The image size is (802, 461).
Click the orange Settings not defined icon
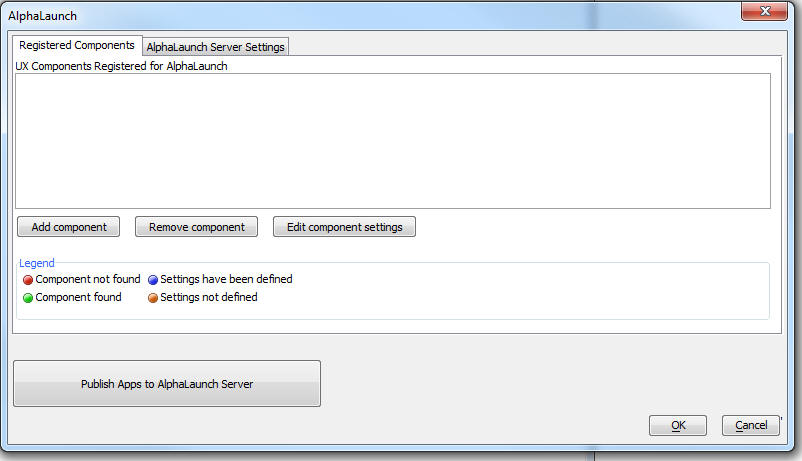click(x=153, y=298)
